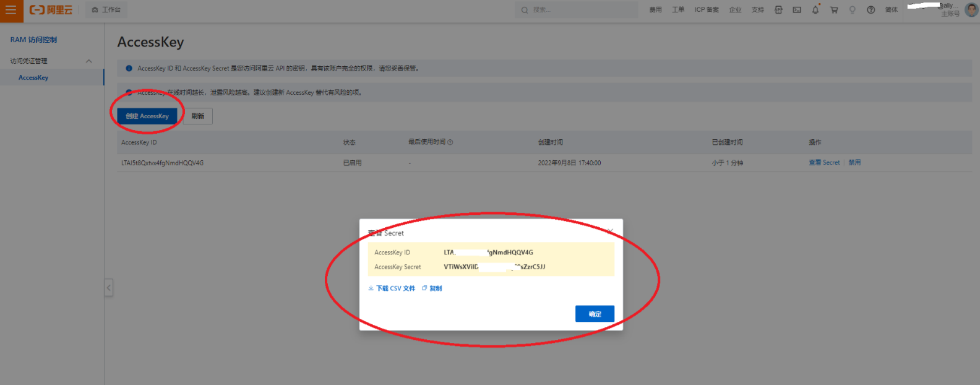Collapse the 访问凭证管理 section

pyautogui.click(x=88, y=61)
